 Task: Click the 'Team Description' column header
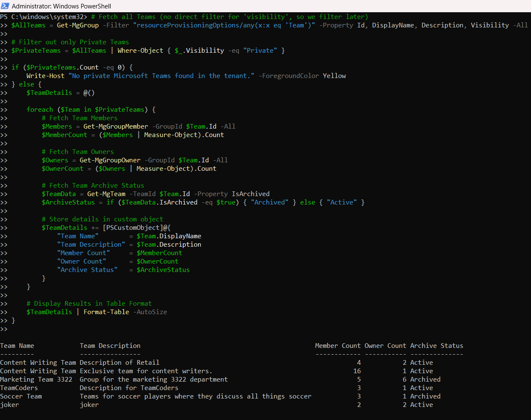[110, 346]
